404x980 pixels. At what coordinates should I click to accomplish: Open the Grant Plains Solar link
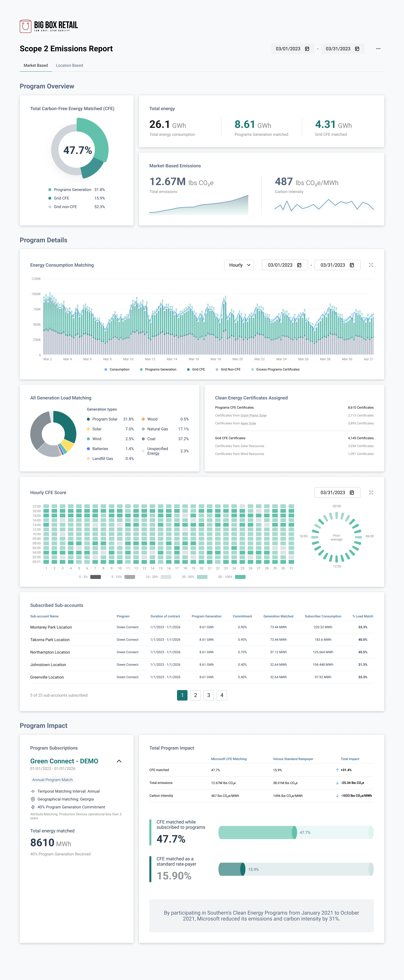tap(254, 415)
